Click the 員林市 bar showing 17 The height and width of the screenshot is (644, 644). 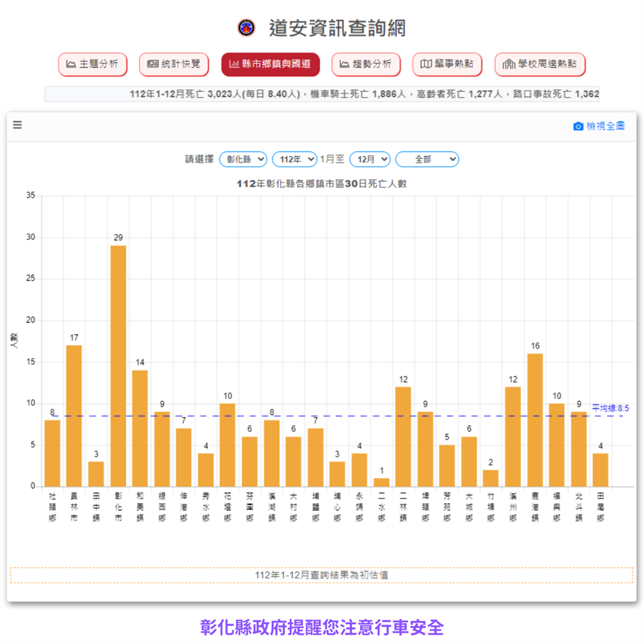tap(74, 416)
